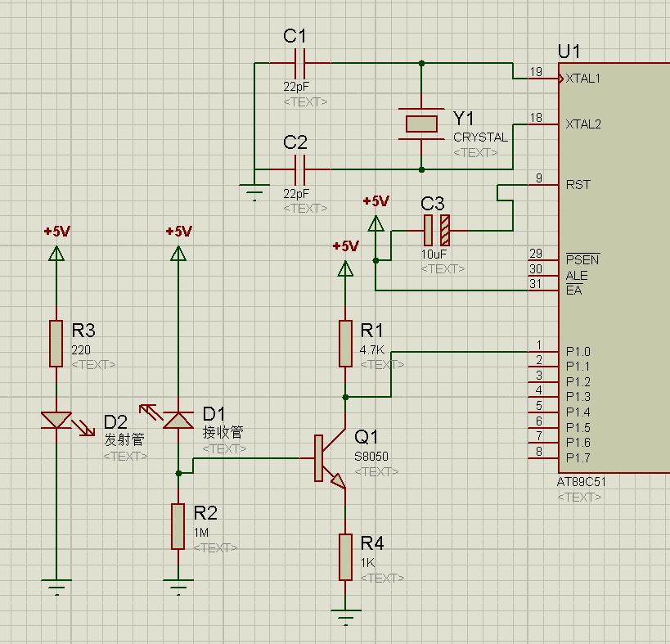
Task: Click the C2 capacitor symbol
Action: click(300, 169)
